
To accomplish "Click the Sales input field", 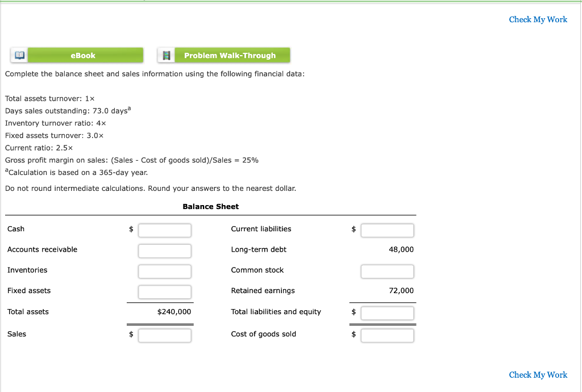I will [x=164, y=335].
